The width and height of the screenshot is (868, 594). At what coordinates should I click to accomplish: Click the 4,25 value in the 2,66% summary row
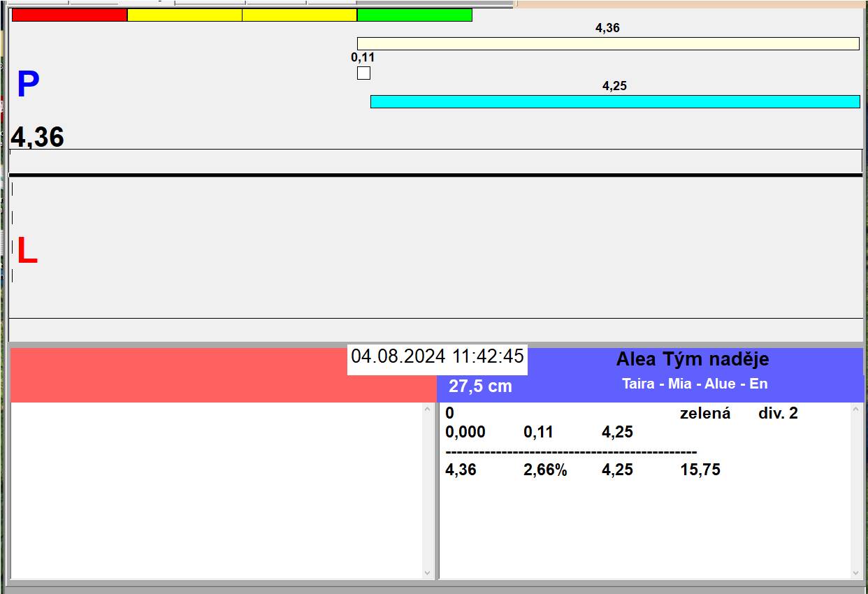click(617, 470)
